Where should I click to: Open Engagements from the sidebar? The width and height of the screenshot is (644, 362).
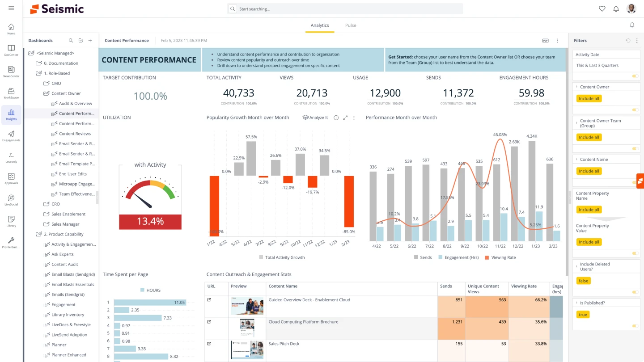11,136
